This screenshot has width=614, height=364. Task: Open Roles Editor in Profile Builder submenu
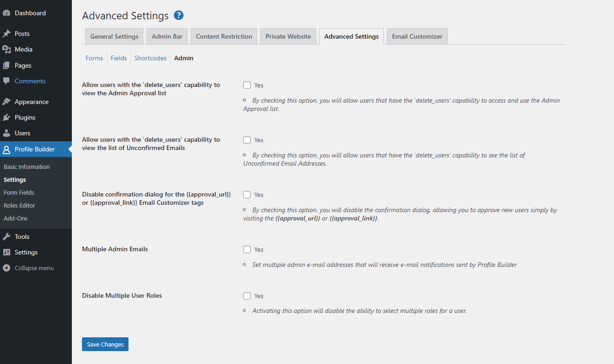tap(19, 205)
